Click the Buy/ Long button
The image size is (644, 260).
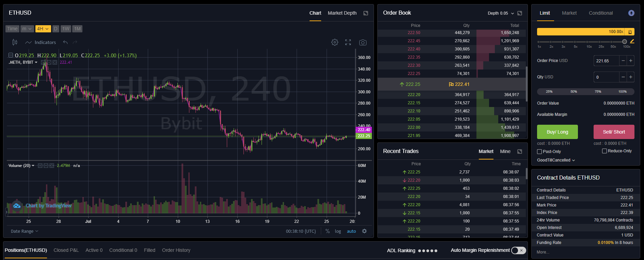pos(557,132)
